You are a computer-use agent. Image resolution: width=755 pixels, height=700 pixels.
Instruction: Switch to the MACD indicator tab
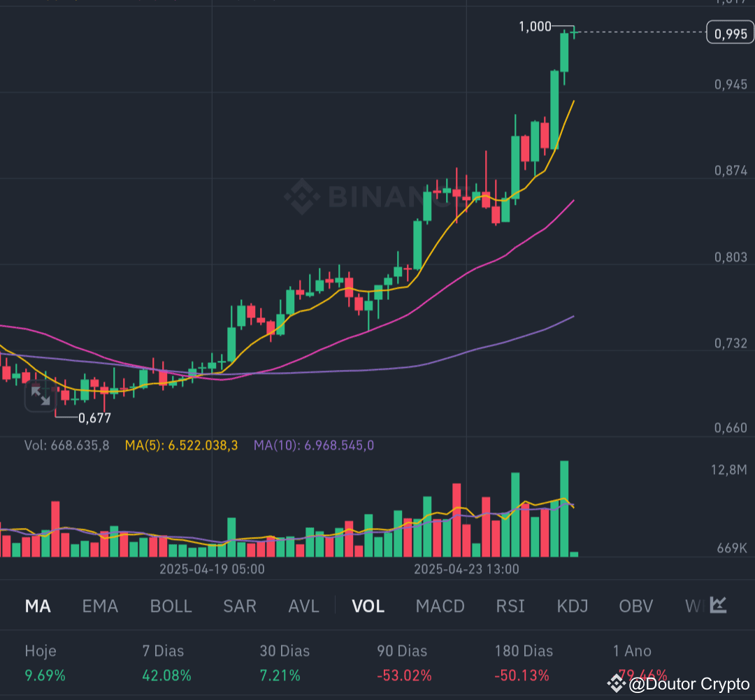click(440, 606)
